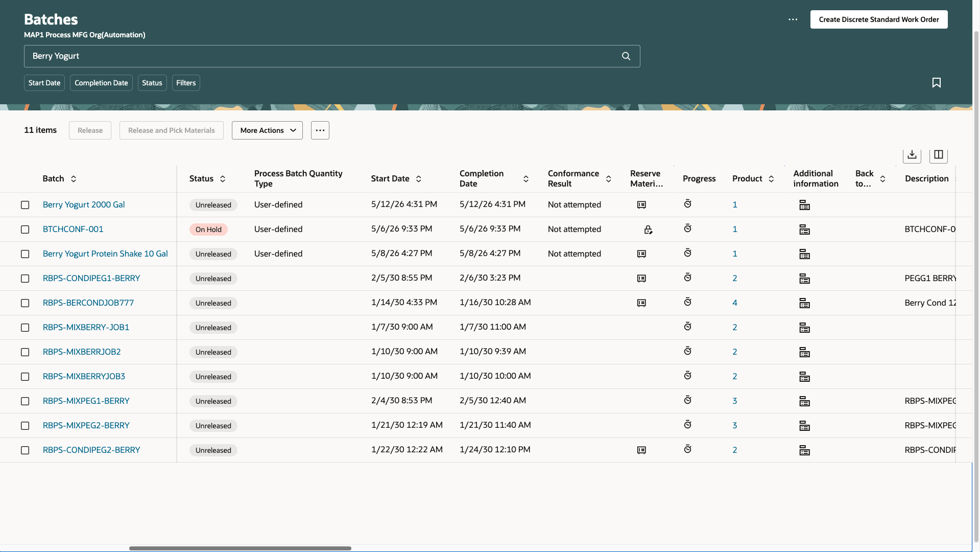
Task: Click the export download table icon
Action: click(912, 155)
